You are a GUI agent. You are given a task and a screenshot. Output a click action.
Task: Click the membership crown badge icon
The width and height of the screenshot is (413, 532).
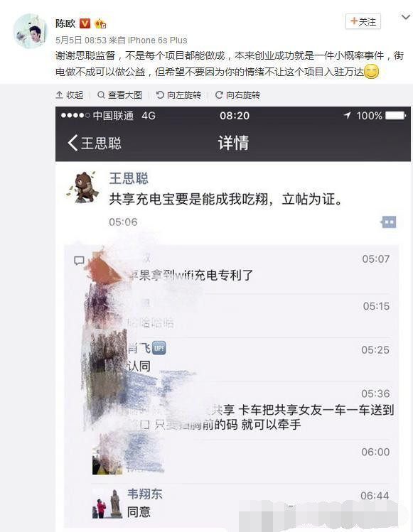pyautogui.click(x=100, y=23)
